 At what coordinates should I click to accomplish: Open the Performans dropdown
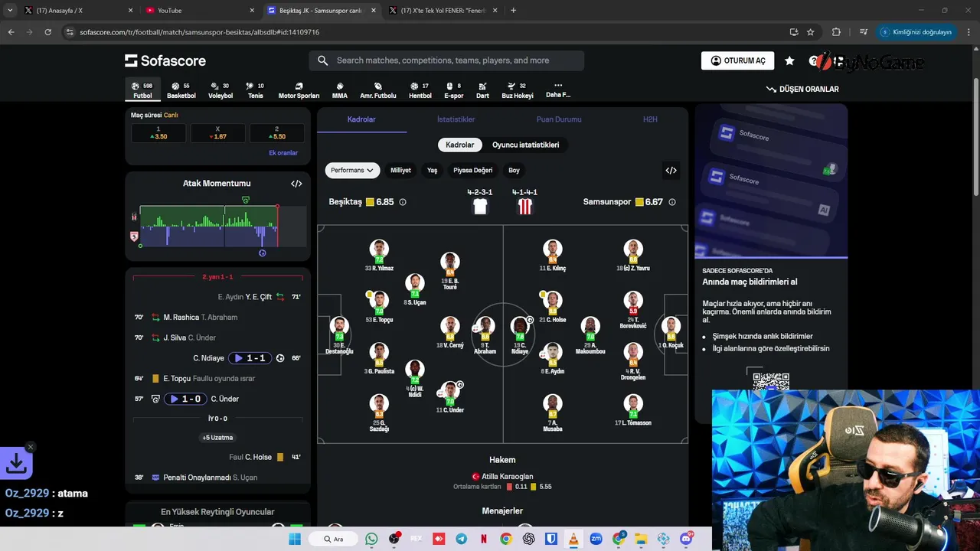point(352,170)
